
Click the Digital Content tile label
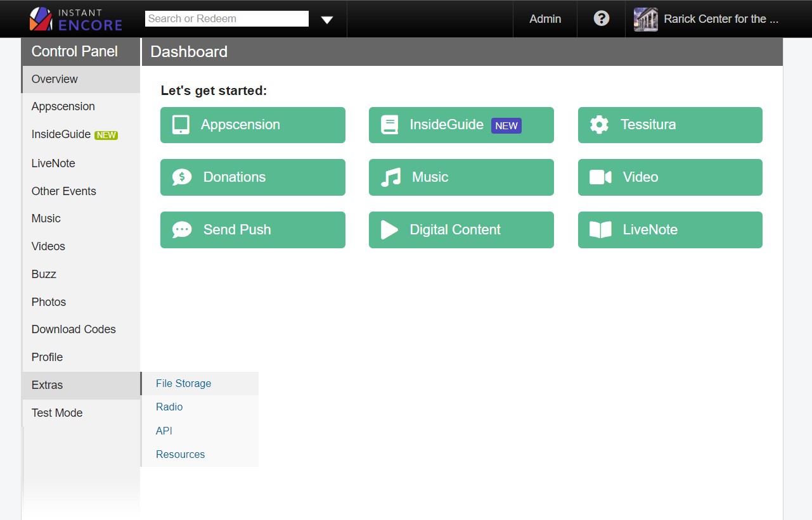coord(455,230)
